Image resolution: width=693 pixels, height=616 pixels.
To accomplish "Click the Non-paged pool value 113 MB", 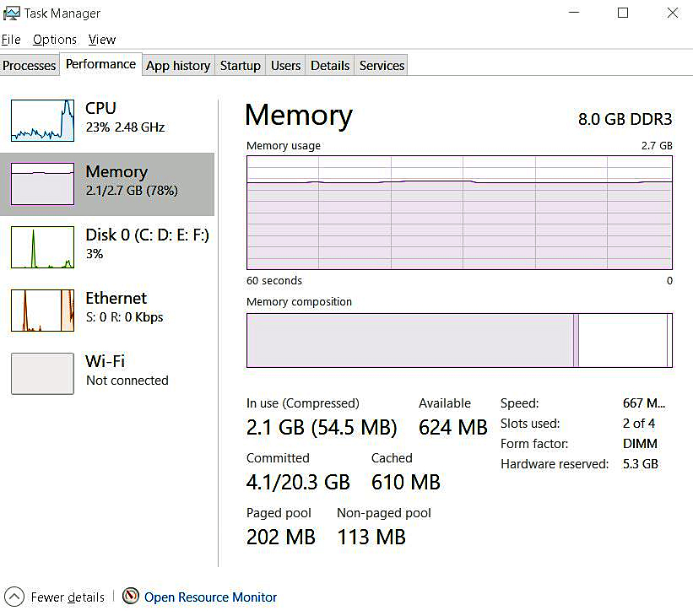I will (x=371, y=537).
